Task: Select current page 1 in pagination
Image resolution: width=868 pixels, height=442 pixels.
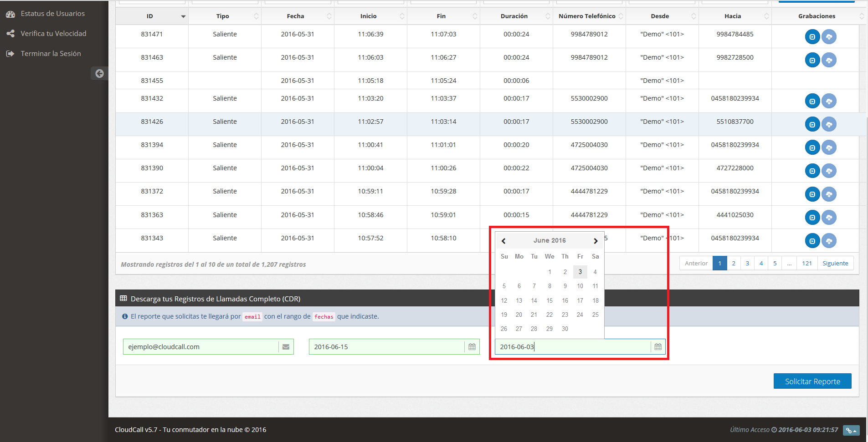Action: 720,263
